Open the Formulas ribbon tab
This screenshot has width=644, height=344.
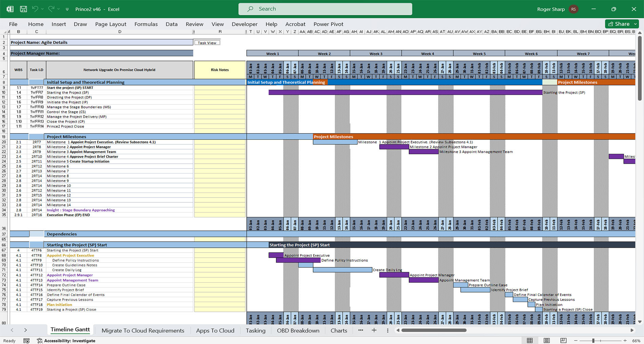146,24
